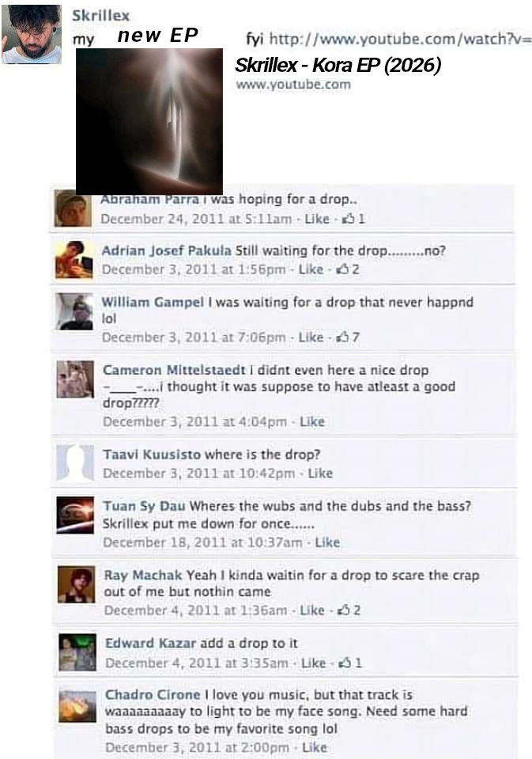Click Tuan Sy Dau's avatar
Screen dimensions: 532x759
pos(76,515)
